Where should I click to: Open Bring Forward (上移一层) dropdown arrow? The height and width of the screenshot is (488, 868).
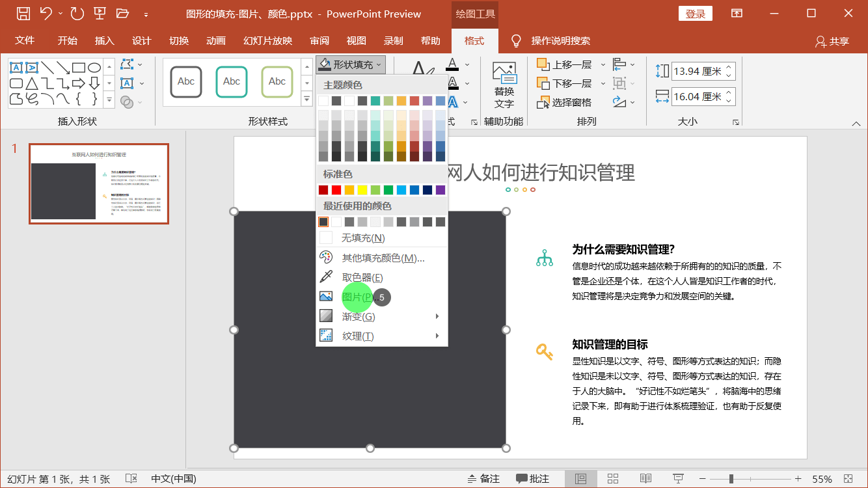603,64
